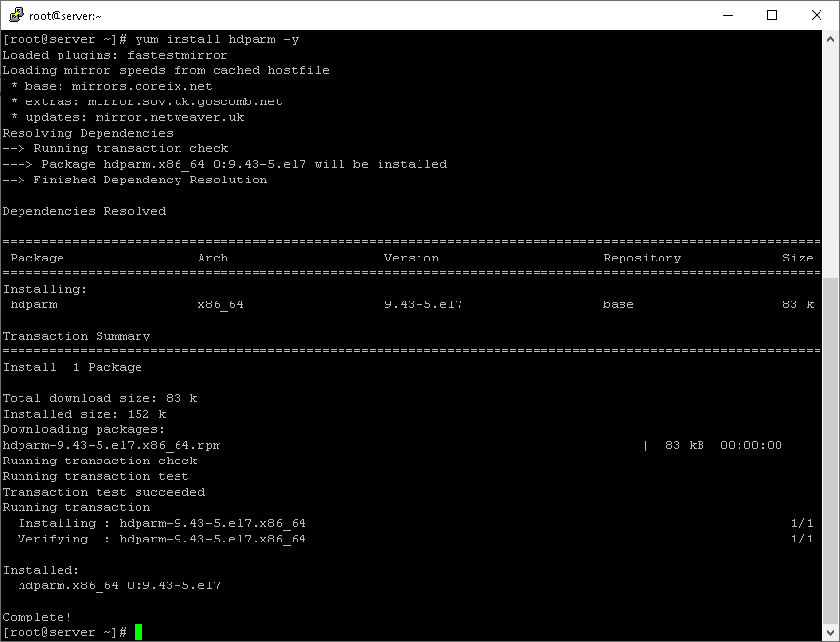Viewport: 840px width, 642px height.
Task: Click '83 k' in the Size column
Action: [798, 305]
